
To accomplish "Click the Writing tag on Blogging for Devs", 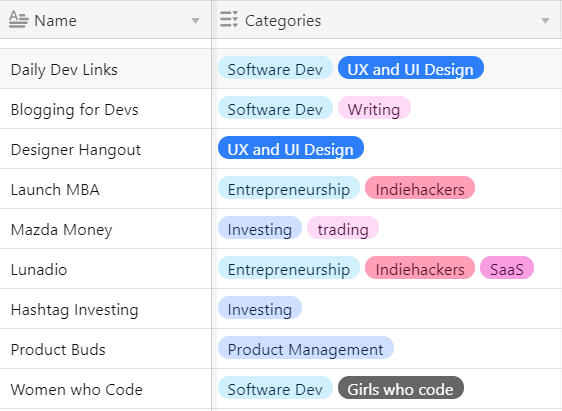I will [x=374, y=109].
